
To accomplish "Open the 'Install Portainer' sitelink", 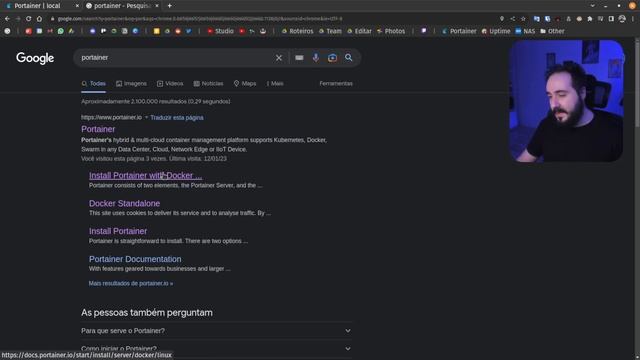I will click(118, 231).
